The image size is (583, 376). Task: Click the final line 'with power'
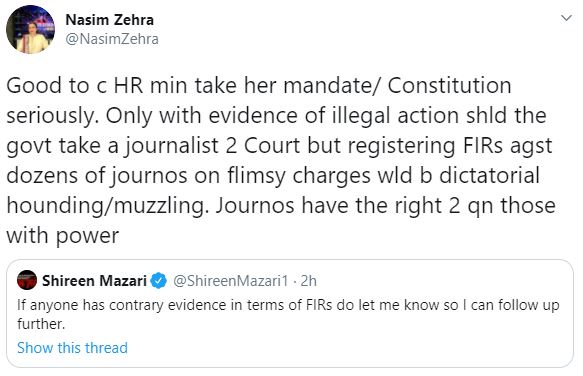[x=62, y=236]
